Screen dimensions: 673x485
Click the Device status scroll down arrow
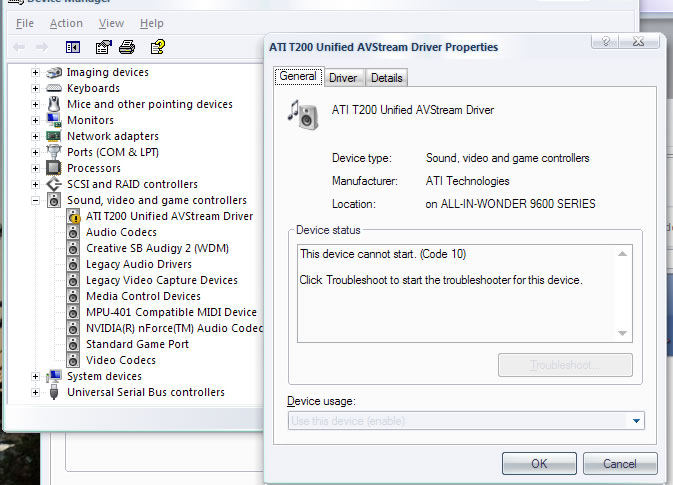(x=622, y=333)
